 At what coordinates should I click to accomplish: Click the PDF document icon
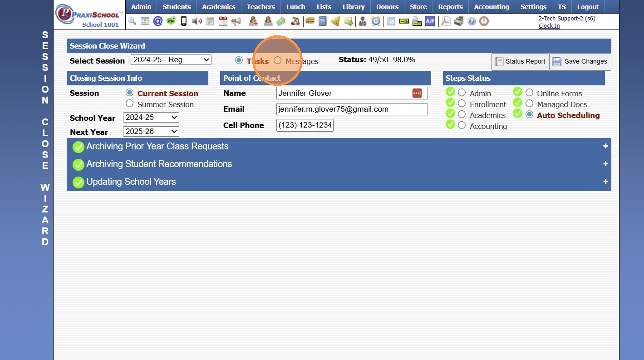click(x=446, y=21)
